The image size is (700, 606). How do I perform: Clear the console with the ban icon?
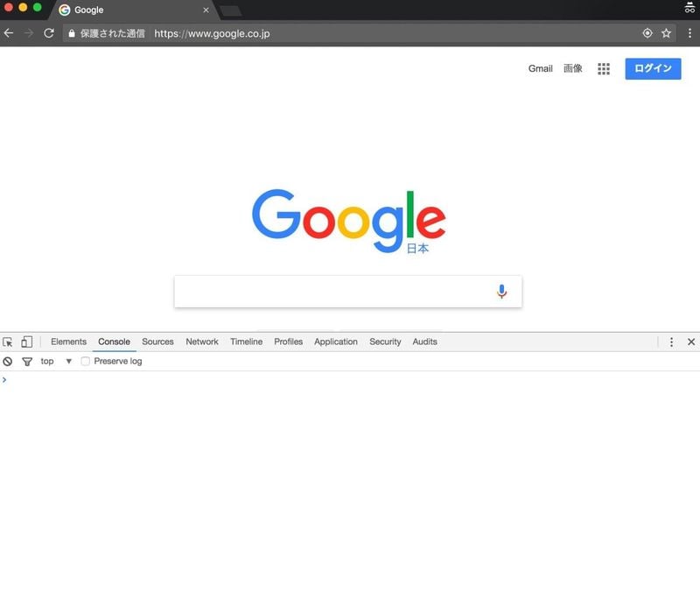pyautogui.click(x=8, y=362)
